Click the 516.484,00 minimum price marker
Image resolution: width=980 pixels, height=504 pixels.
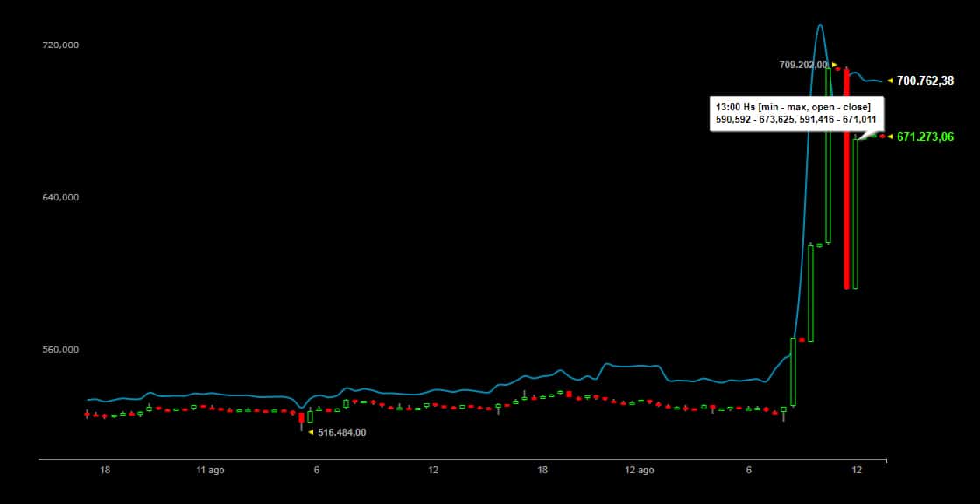[342, 432]
